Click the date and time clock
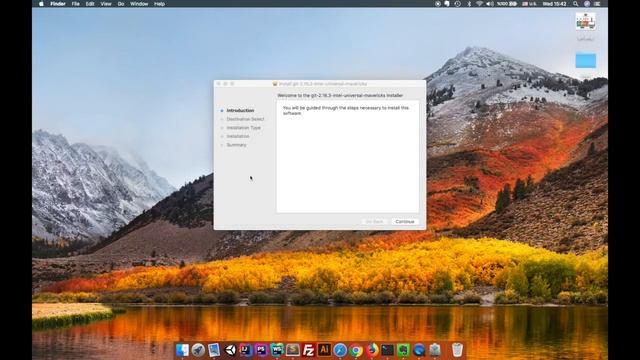 pyautogui.click(x=554, y=4)
